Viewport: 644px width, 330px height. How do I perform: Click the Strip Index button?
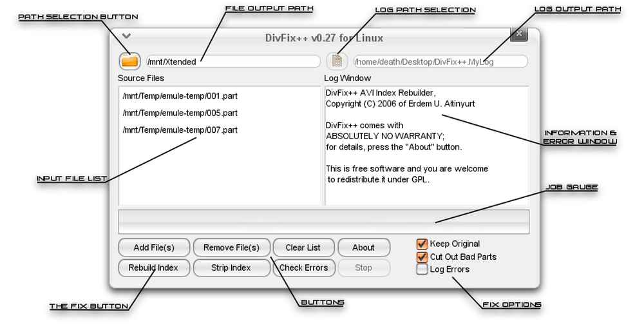(231, 267)
